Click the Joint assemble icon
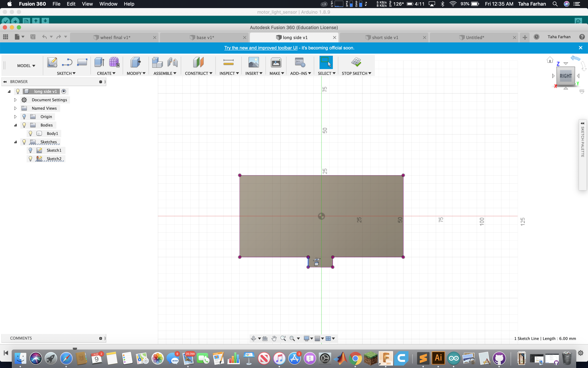This screenshot has height=368, width=588. [x=173, y=62]
